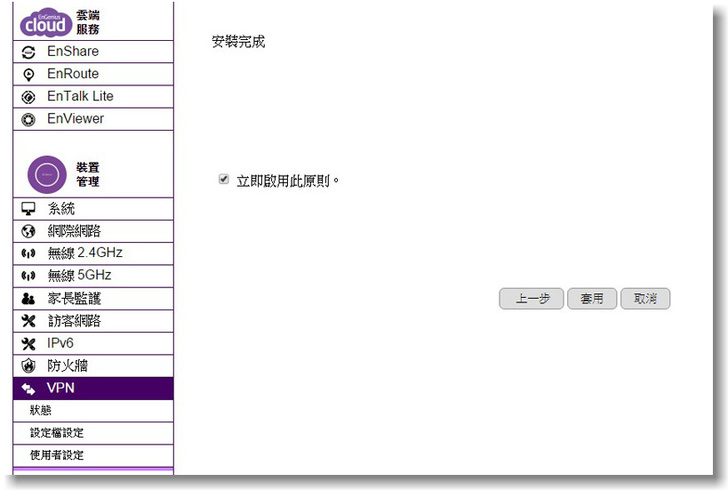Viewport: 728px width, 490px height.
Task: Click the 立即啟用此原則 label text
Action: click(x=288, y=181)
